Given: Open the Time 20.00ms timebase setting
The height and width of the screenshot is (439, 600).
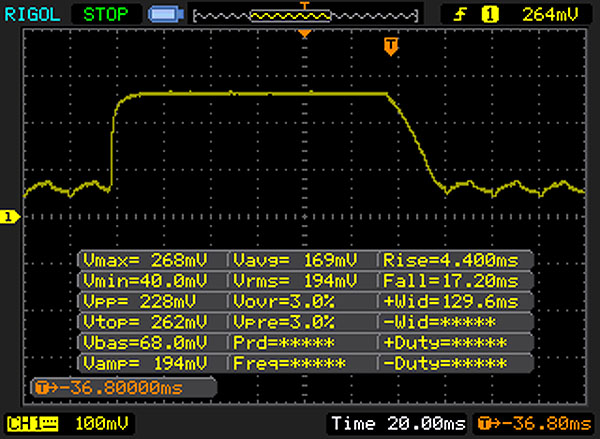Looking at the screenshot, I should (x=398, y=423).
